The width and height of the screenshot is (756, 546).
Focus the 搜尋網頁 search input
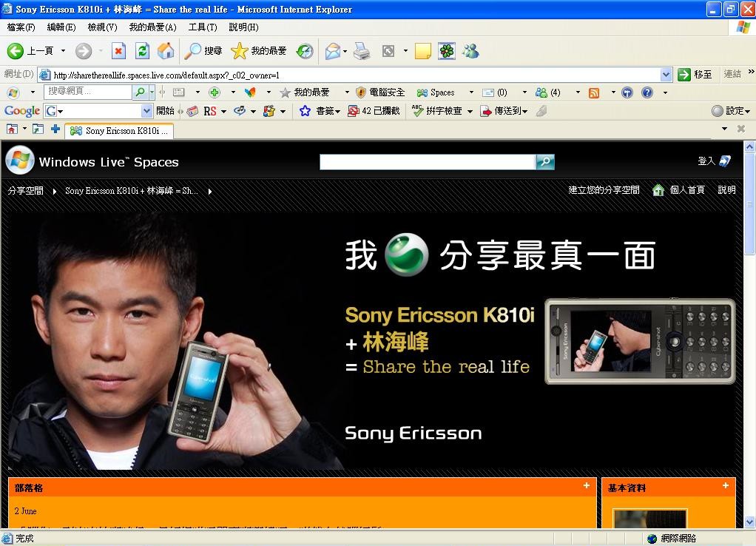tap(88, 92)
